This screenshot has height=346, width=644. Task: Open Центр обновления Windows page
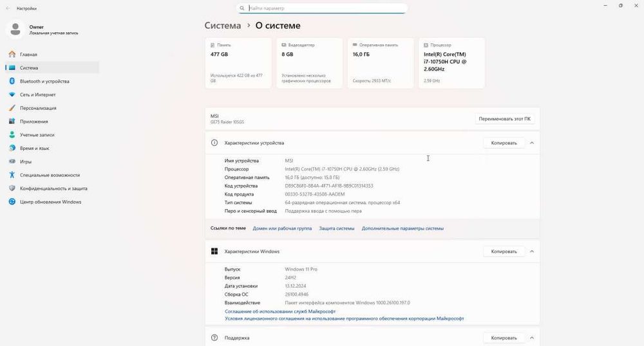pyautogui.click(x=52, y=202)
